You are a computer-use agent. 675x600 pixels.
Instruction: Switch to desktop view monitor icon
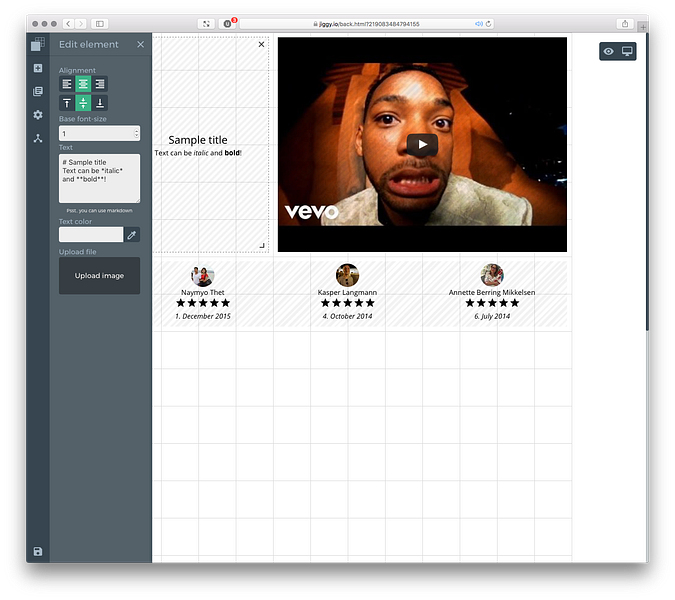[x=627, y=51]
